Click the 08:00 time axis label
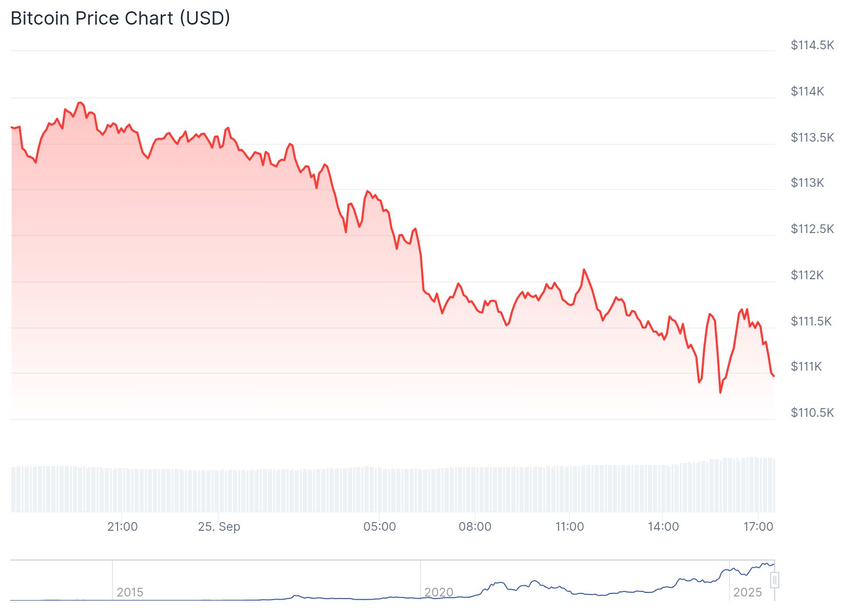Image resolution: width=844 pixels, height=616 pixels. 475,527
